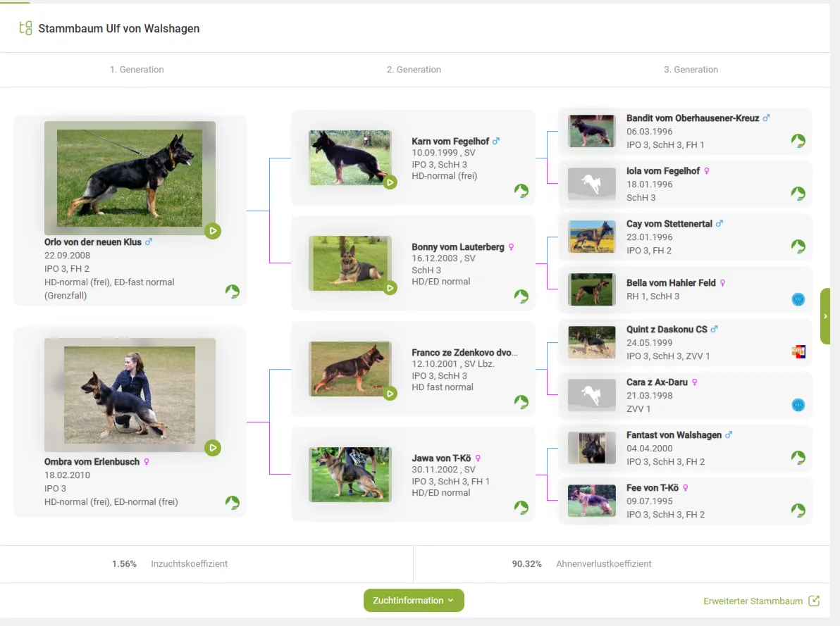Click blue badge icon beside Cara z Ax-Daru
Screen dimensions: 840x626
[798, 405]
